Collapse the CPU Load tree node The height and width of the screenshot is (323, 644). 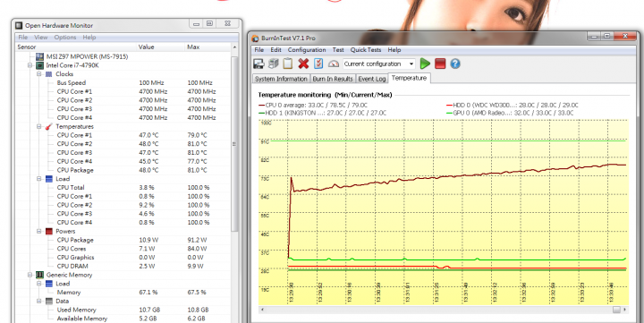point(39,179)
